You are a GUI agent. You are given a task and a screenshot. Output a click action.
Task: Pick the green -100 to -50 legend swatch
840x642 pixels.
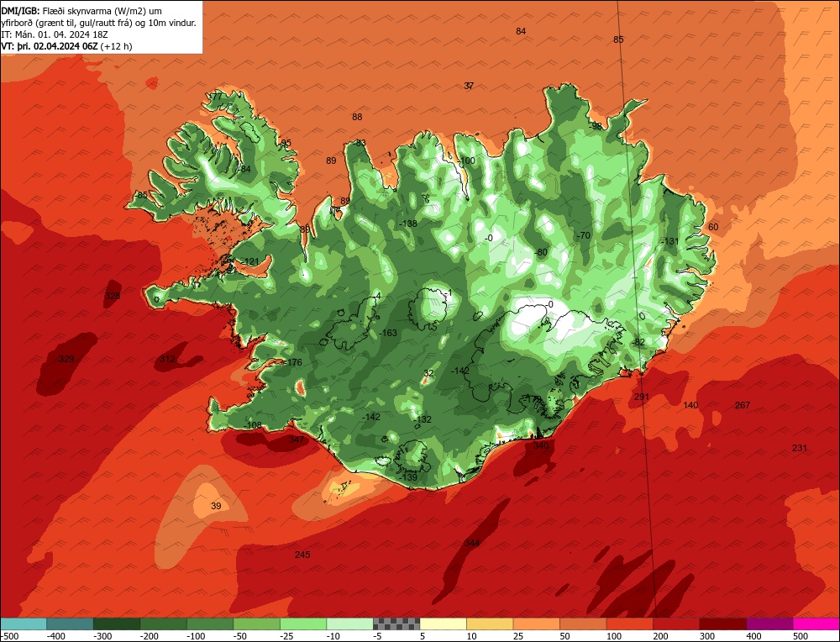[210, 624]
